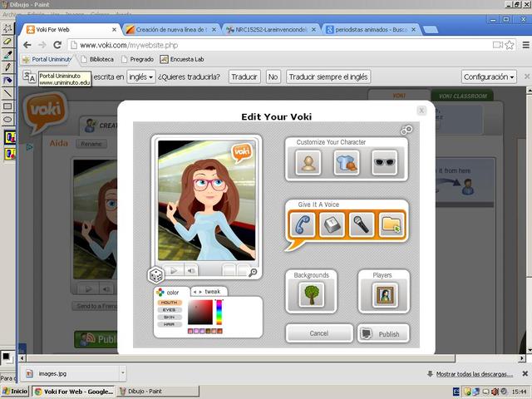
Task: Click the Publish button in dialog
Action: tap(383, 334)
